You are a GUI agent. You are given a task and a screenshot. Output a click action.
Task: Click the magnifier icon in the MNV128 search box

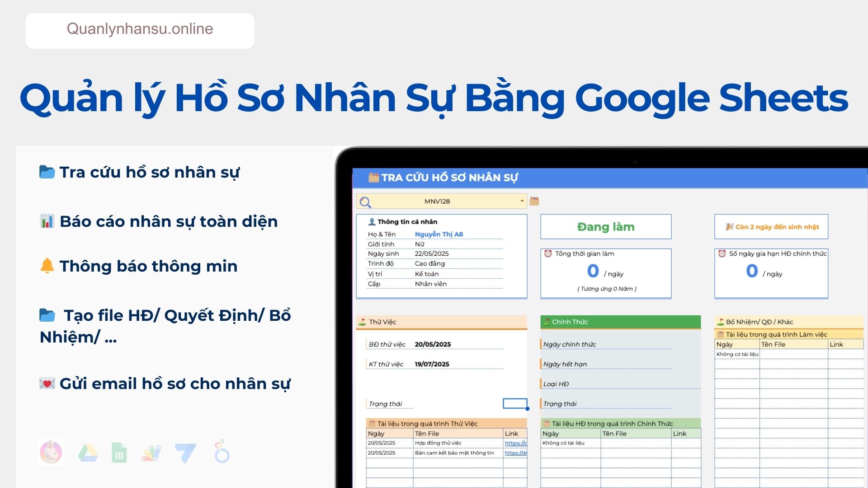pyautogui.click(x=365, y=202)
